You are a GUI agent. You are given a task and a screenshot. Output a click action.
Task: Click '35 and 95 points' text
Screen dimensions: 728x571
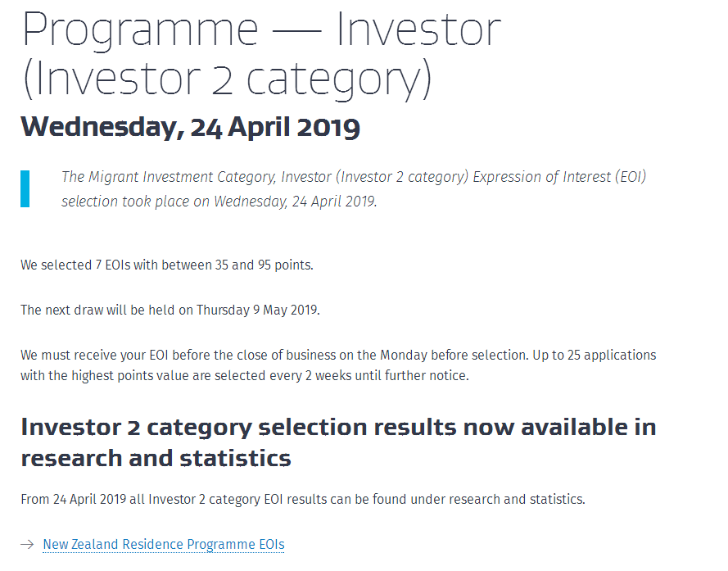tap(263, 265)
